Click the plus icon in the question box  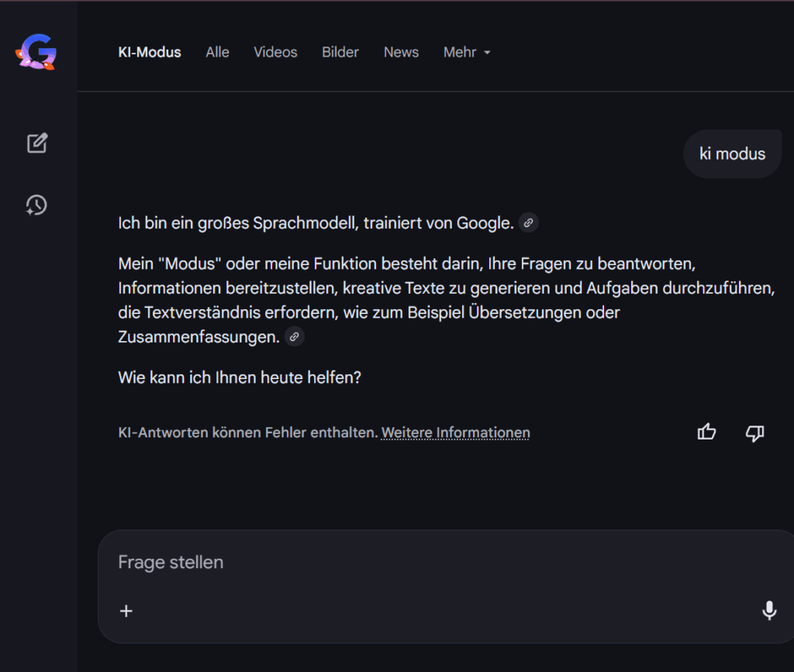[x=126, y=611]
